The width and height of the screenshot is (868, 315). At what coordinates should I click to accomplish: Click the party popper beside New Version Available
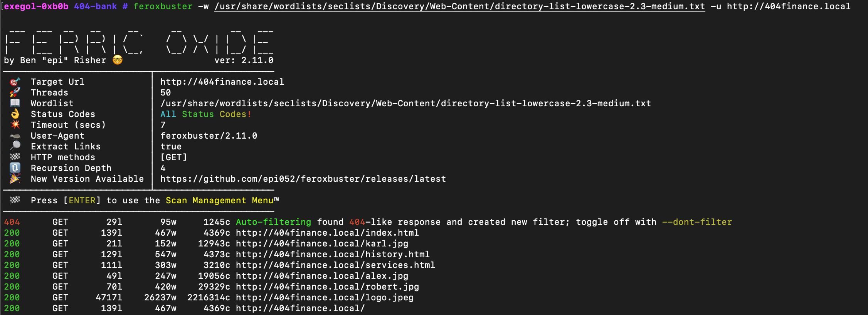point(15,179)
